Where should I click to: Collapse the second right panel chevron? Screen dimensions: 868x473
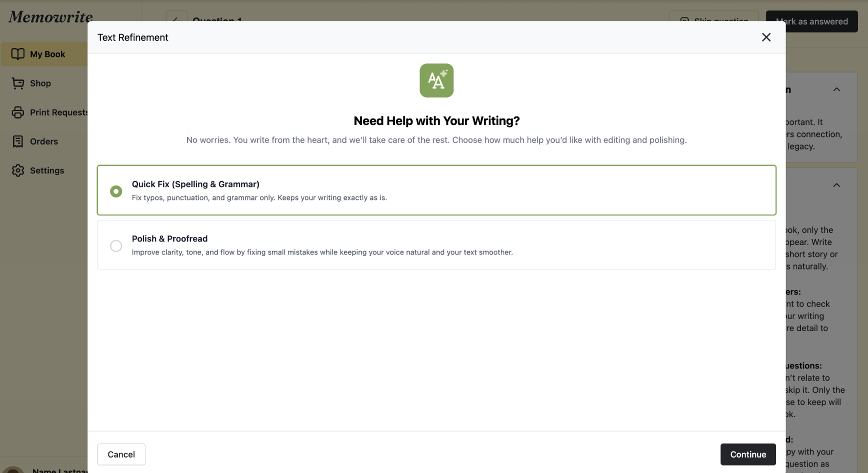[836, 185]
